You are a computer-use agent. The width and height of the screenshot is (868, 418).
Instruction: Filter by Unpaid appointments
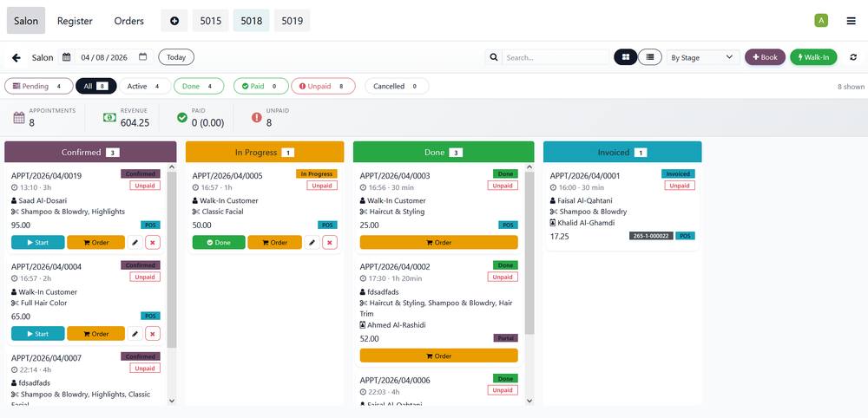323,86
